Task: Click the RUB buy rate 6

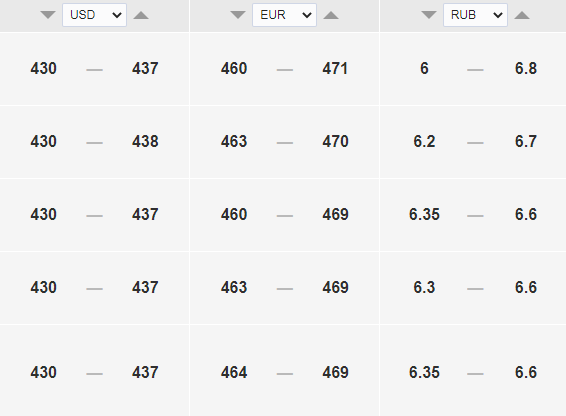Action: [x=424, y=68]
